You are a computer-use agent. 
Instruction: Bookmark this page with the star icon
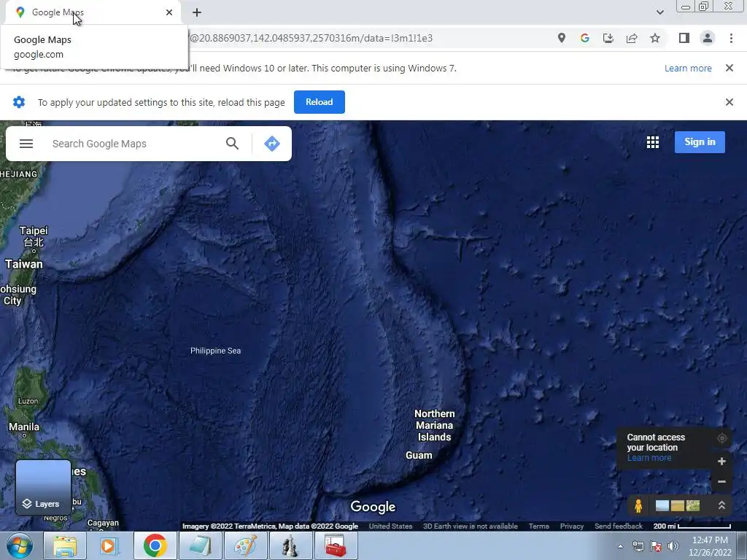pyautogui.click(x=655, y=38)
